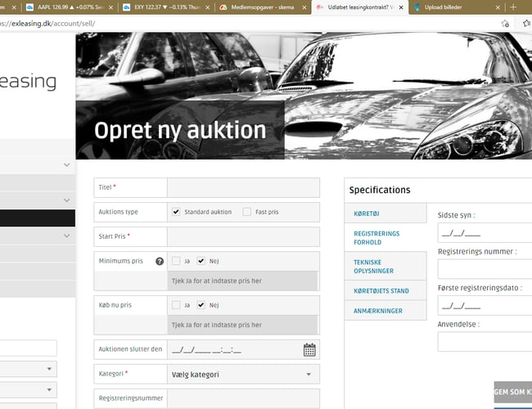The width and height of the screenshot is (532, 409).
Task: Click the Registreringsnummer input field
Action: click(243, 399)
